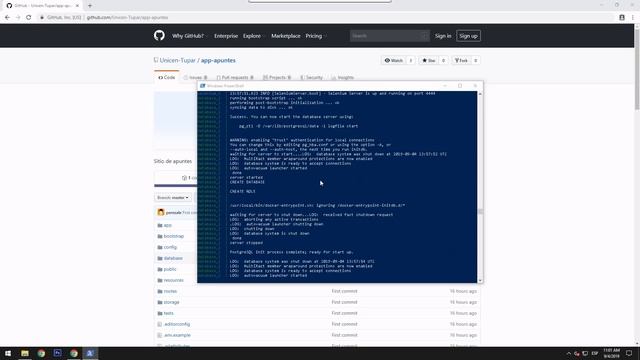Open the app folder icon
Viewport: 640px width, 360px height.
click(160, 225)
